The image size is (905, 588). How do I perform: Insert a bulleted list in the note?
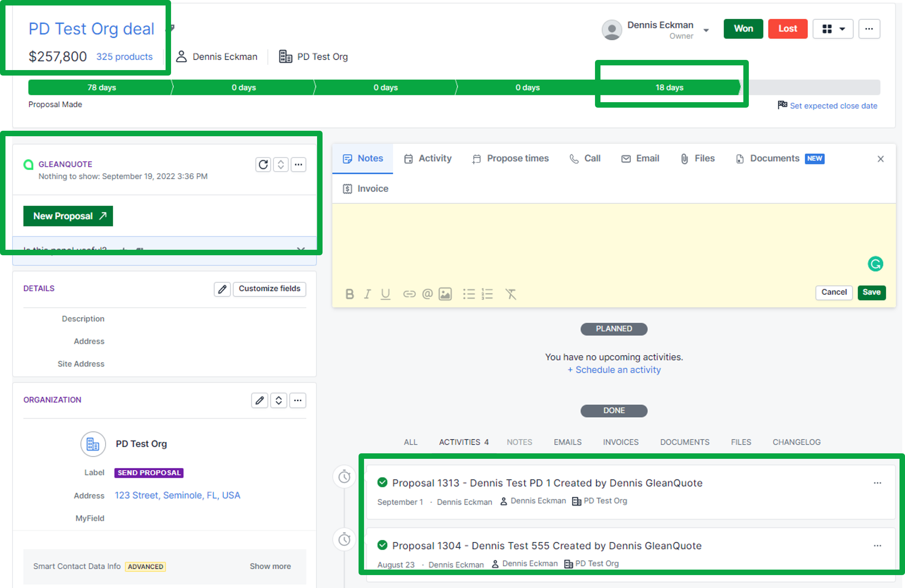[469, 294]
